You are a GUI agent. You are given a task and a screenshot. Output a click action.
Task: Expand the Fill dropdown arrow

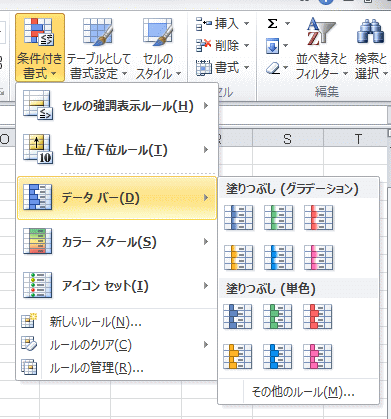coord(286,46)
